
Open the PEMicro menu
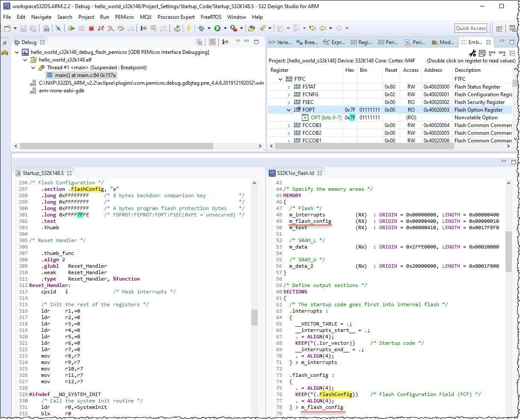[x=124, y=17]
